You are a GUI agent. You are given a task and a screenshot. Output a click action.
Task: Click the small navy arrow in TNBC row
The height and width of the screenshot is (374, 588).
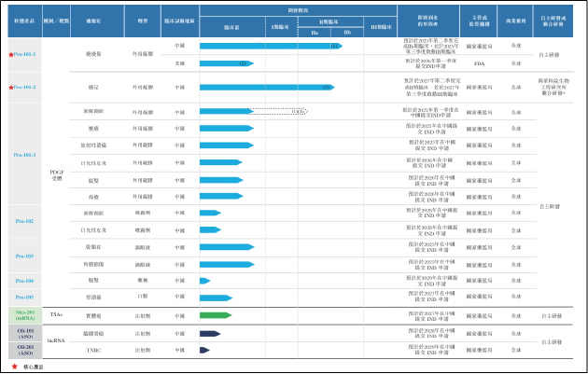pos(204,350)
